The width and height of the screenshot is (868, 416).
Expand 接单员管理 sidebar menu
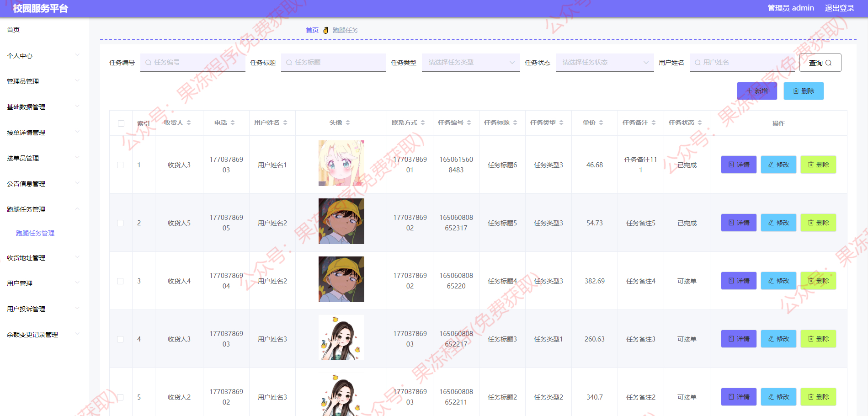point(43,158)
